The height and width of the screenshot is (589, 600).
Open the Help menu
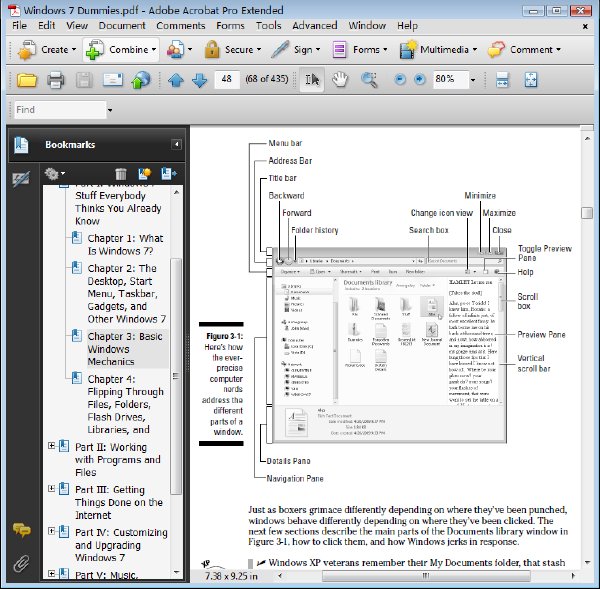[407, 26]
